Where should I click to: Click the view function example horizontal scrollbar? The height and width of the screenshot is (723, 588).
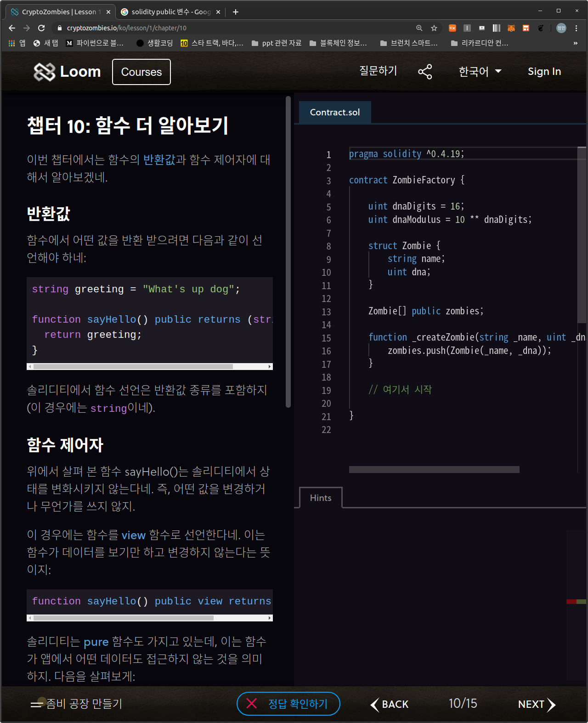pyautogui.click(x=124, y=618)
